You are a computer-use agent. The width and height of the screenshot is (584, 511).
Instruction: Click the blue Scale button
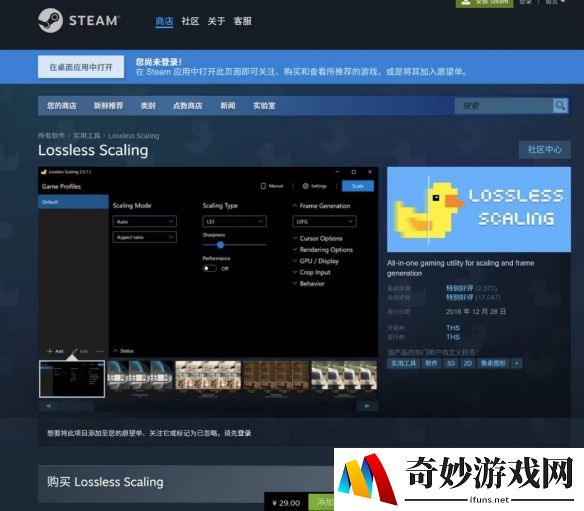point(358,186)
